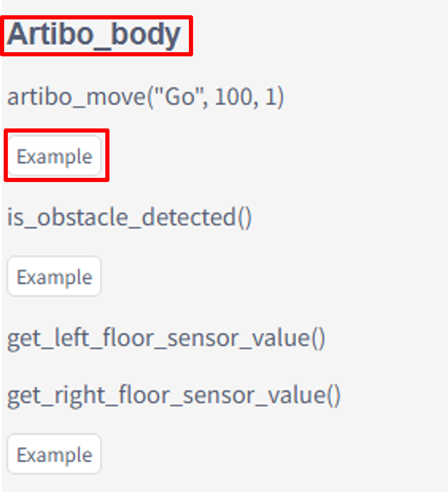Click the Example button under artibo_move
The width and height of the screenshot is (448, 492).
click(x=54, y=156)
